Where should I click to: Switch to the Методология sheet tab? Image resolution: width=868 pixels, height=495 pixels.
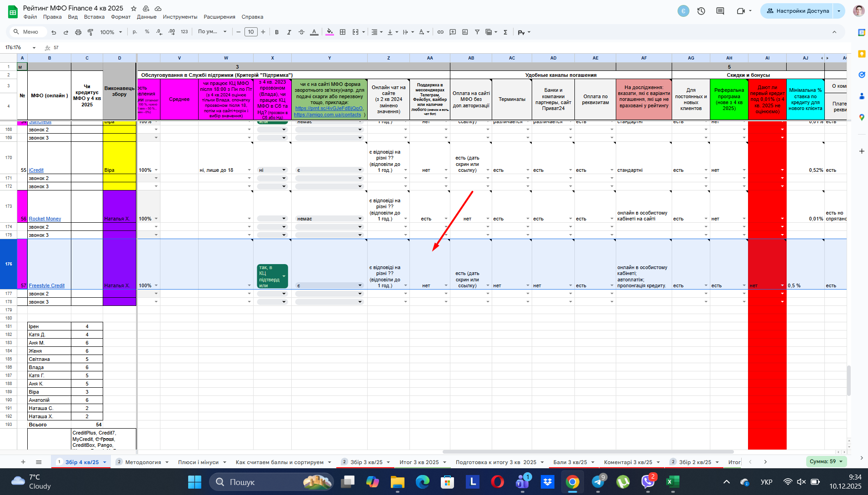point(143,462)
